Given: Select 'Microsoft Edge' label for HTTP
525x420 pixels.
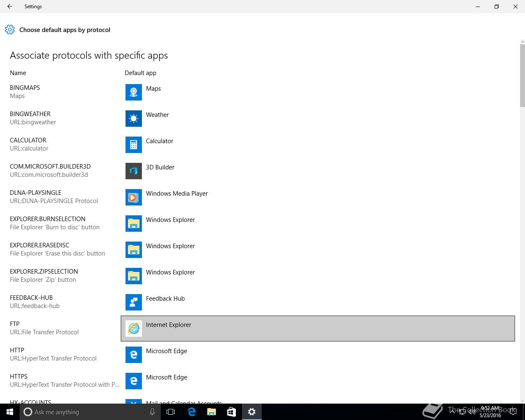Looking at the screenshot, I should click(x=167, y=351).
